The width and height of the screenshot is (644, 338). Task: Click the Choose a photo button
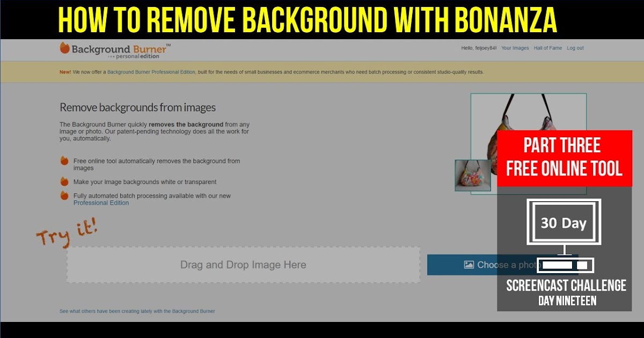502,264
